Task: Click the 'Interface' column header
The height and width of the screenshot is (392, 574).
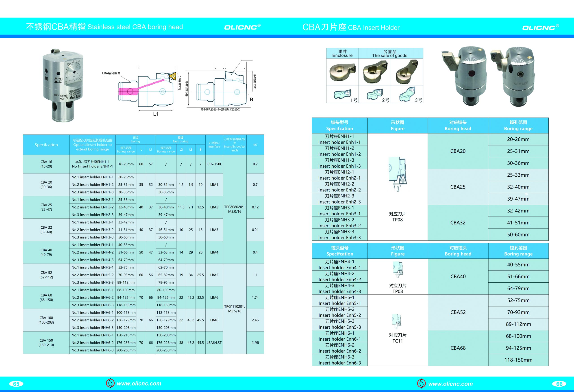Action: 214,145
